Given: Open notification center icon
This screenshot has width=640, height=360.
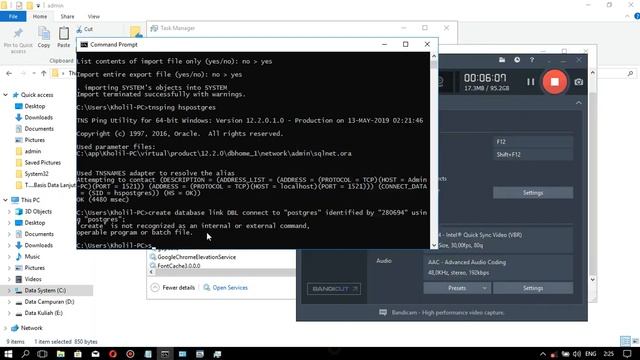Looking at the screenshot, I should tap(627, 354).
